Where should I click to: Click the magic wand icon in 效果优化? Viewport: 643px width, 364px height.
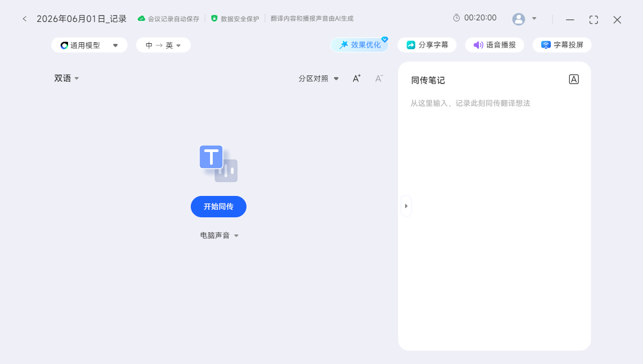344,45
